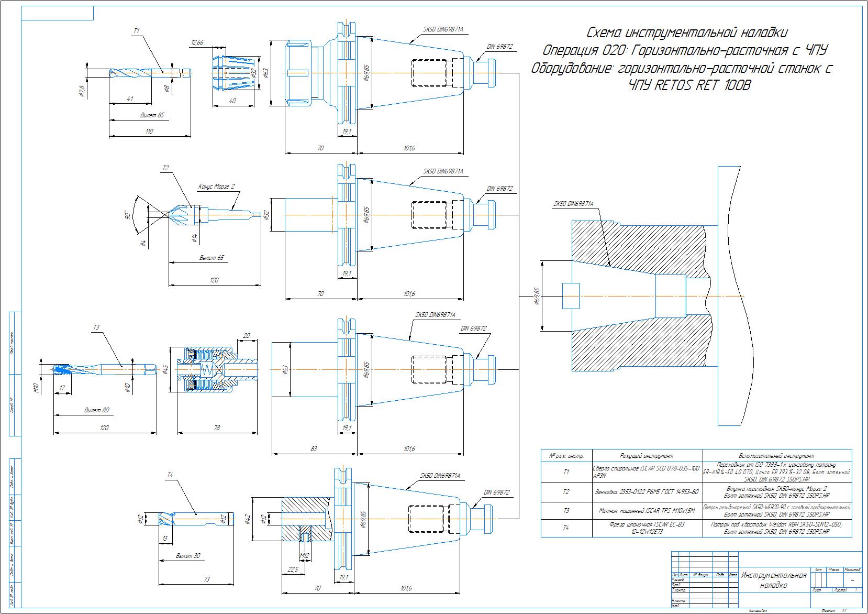The image size is (868, 614).
Task: Select the "ø45" tapping head diameter
Action: point(165,369)
